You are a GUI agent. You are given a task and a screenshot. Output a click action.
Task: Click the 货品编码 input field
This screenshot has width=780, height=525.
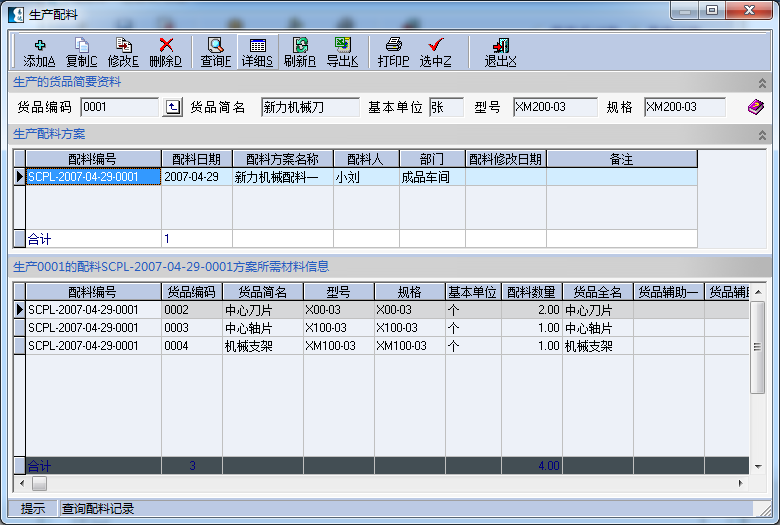pos(119,107)
